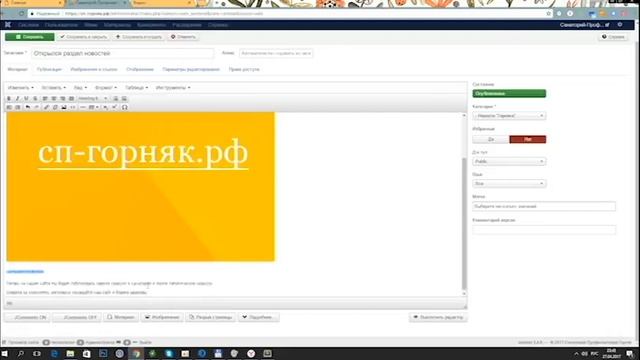Click the Redo arrow in editor toolbar
640x360 pixels.
point(37,107)
